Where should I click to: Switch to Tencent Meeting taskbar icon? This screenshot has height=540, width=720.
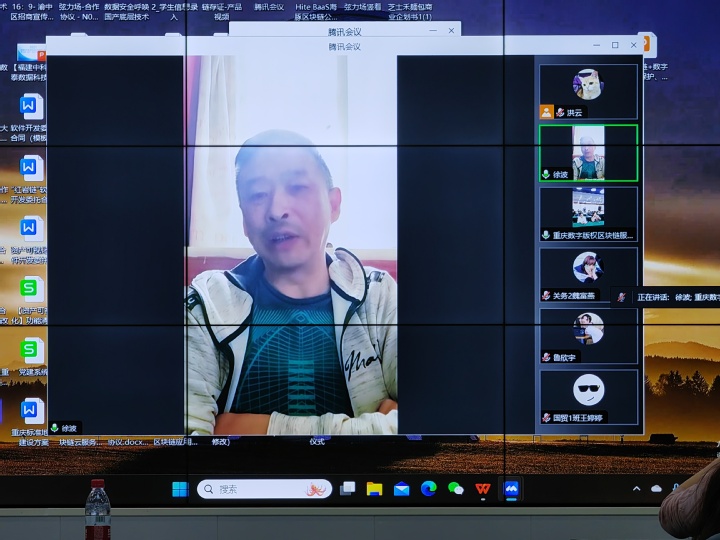pos(511,489)
